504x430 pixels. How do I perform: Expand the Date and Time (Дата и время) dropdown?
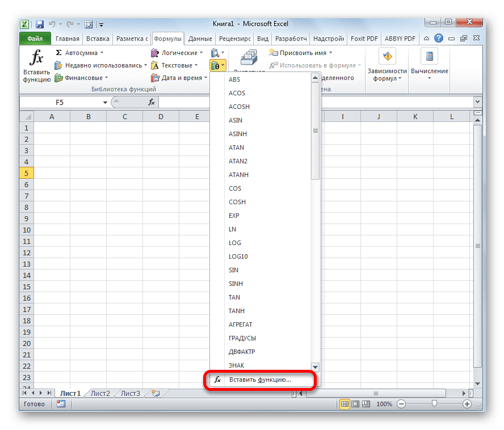point(205,78)
